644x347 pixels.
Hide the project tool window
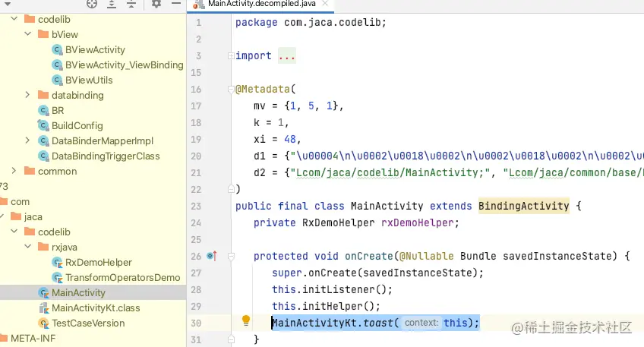click(176, 3)
